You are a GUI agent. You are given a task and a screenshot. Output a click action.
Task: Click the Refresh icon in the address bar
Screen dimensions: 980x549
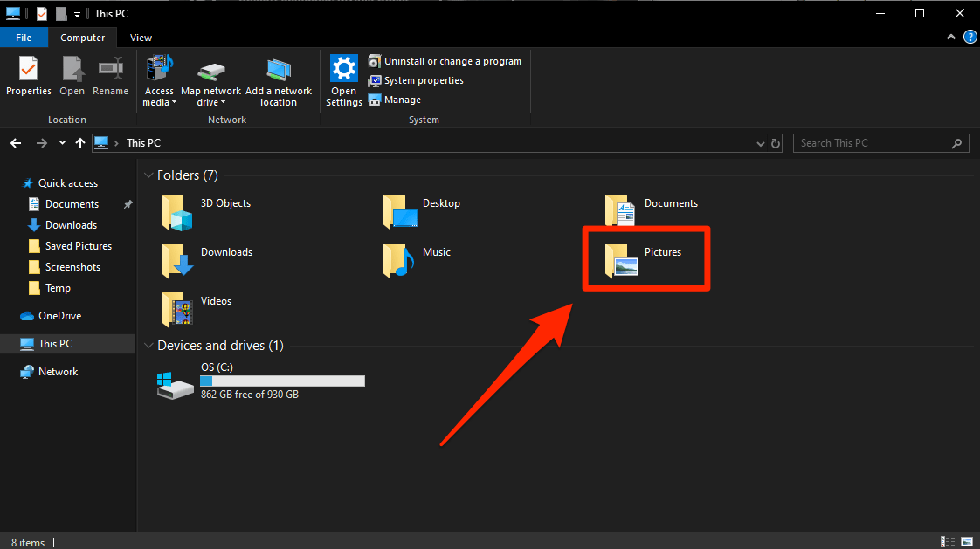[776, 142]
